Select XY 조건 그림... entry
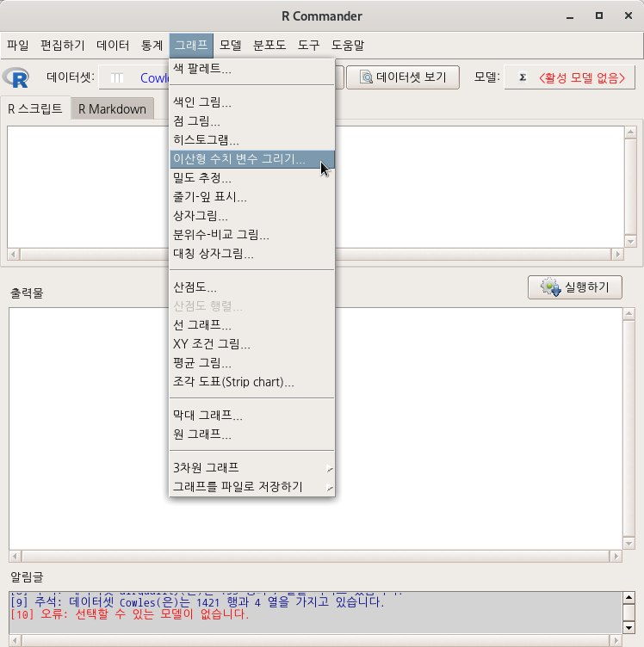 tap(251, 344)
